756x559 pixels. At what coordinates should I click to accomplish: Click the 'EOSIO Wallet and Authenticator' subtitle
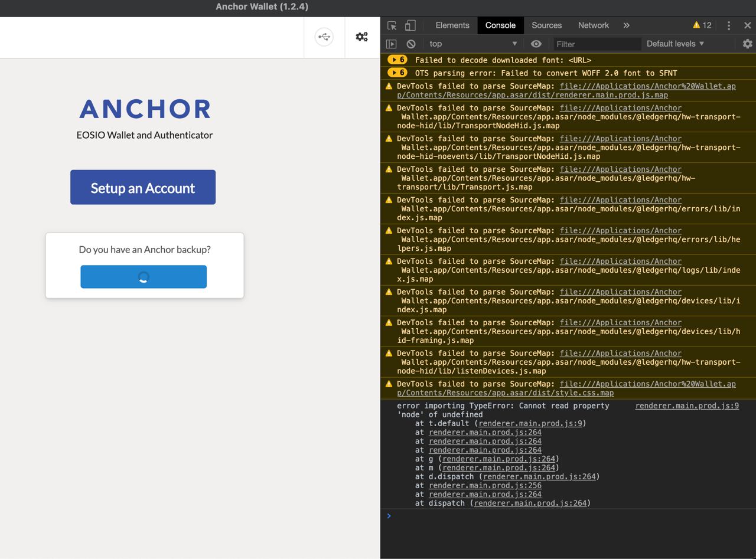pos(145,135)
